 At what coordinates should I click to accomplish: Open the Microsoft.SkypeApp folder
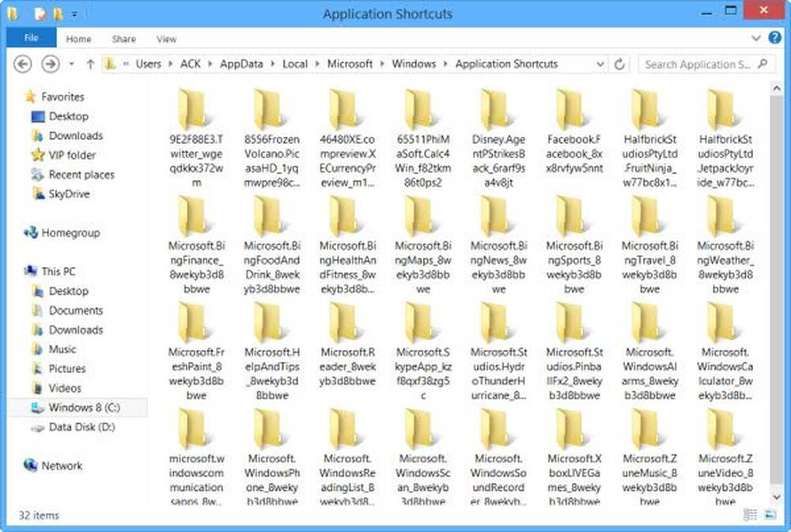click(x=422, y=352)
